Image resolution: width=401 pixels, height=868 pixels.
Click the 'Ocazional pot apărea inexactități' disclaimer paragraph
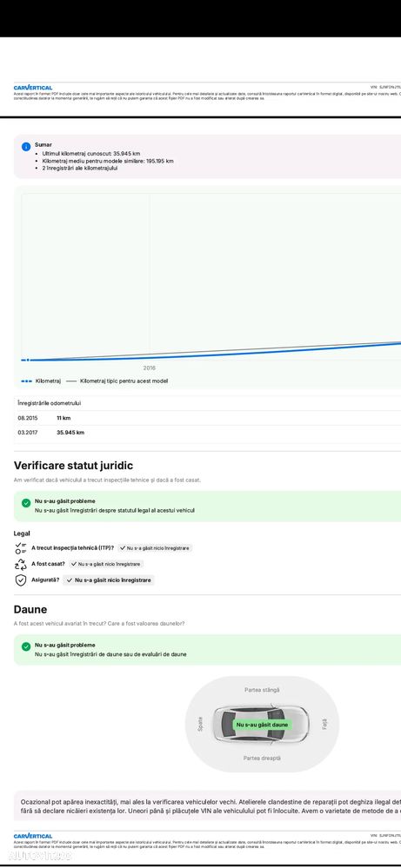pos(211,805)
